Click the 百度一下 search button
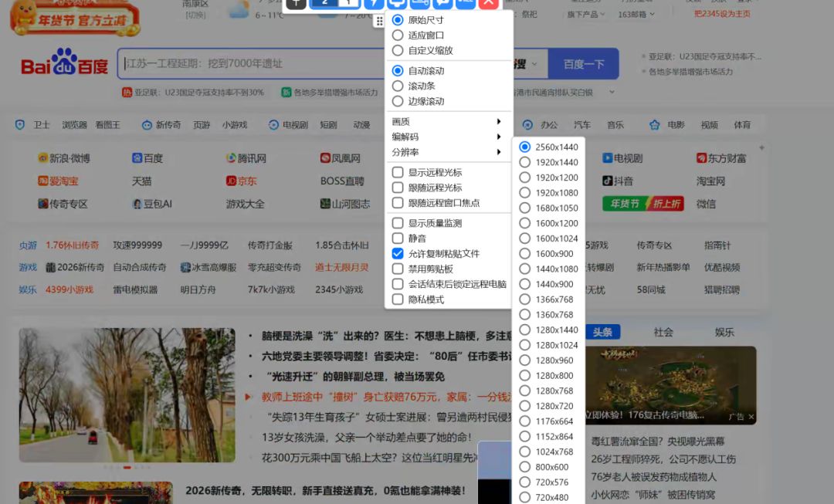 (584, 64)
